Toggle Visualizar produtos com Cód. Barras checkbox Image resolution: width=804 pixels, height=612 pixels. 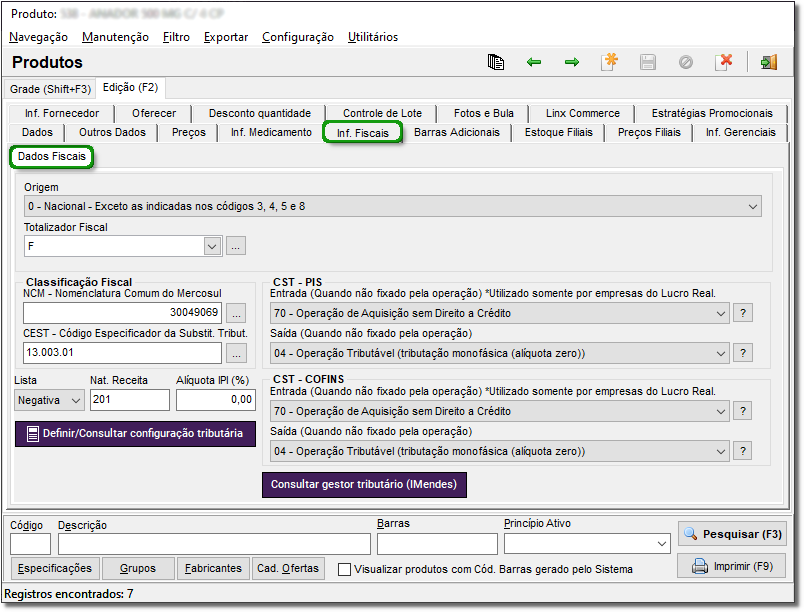pos(345,569)
